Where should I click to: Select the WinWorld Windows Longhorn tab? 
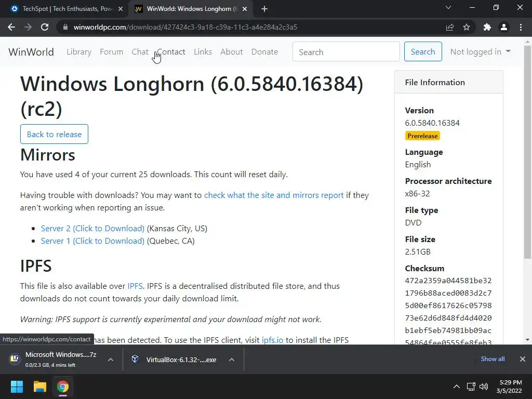point(191,9)
